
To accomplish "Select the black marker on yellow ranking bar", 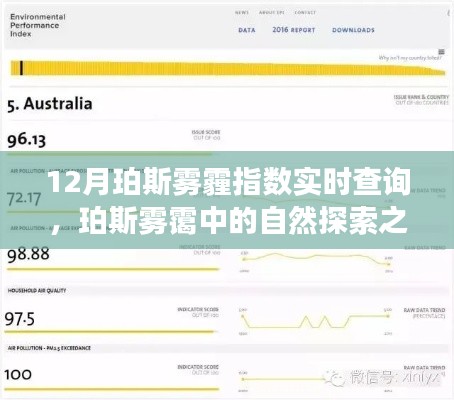I will coord(21,68).
